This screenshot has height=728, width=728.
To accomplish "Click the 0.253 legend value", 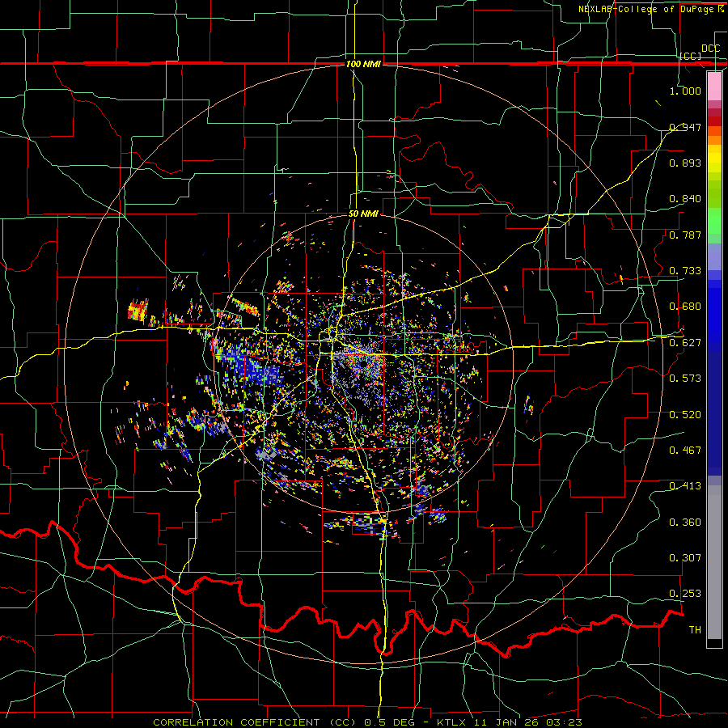I will click(685, 594).
